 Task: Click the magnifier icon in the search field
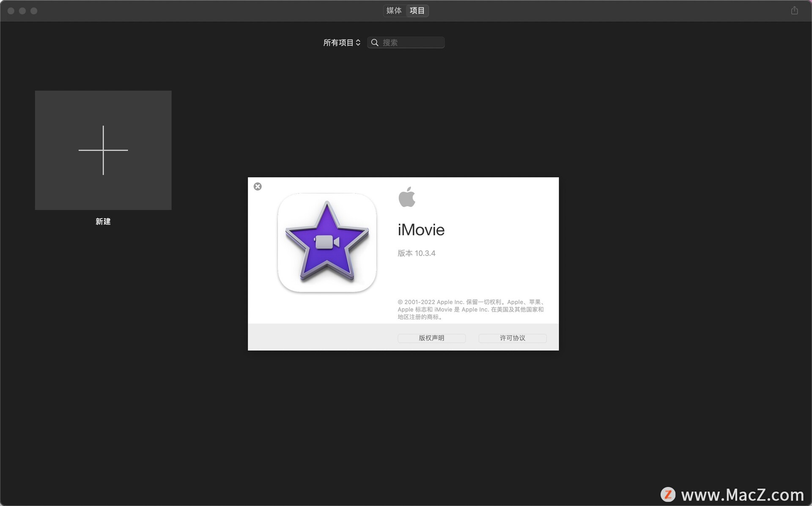[375, 42]
